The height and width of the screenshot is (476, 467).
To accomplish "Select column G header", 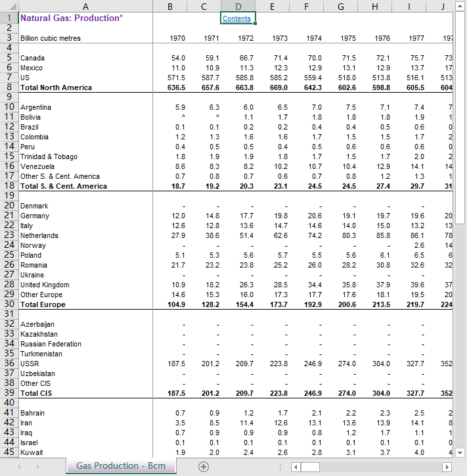I will [x=341, y=7].
